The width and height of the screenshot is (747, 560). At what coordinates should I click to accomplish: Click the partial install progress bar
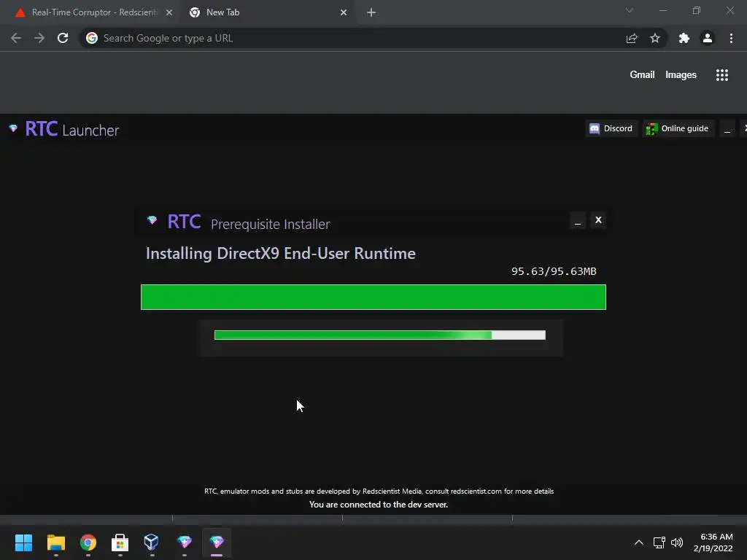[x=379, y=335]
